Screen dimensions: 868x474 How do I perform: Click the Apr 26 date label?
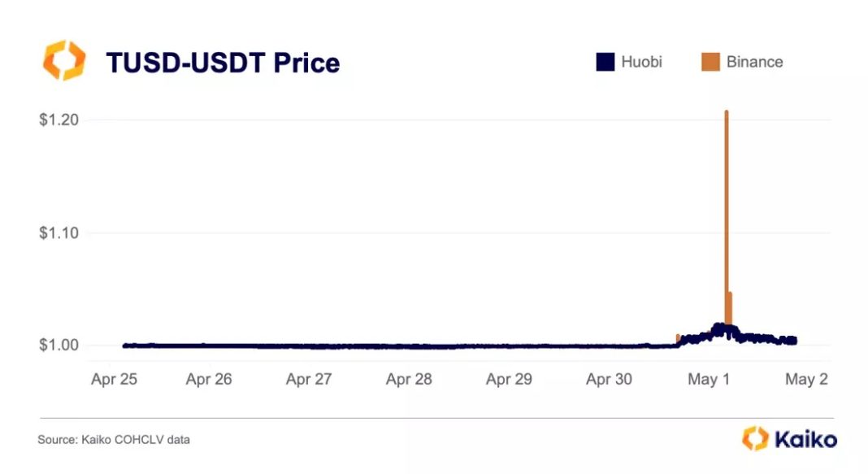tap(210, 380)
